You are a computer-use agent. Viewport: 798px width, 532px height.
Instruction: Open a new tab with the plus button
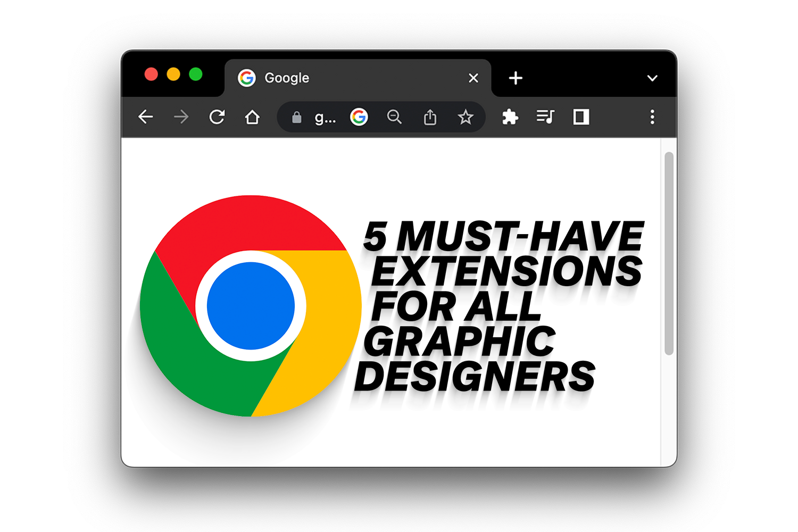[515, 78]
